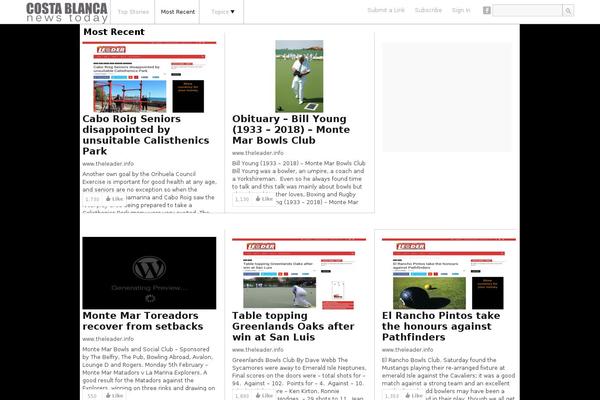Like the Greenlands Oaks article

tap(264, 395)
